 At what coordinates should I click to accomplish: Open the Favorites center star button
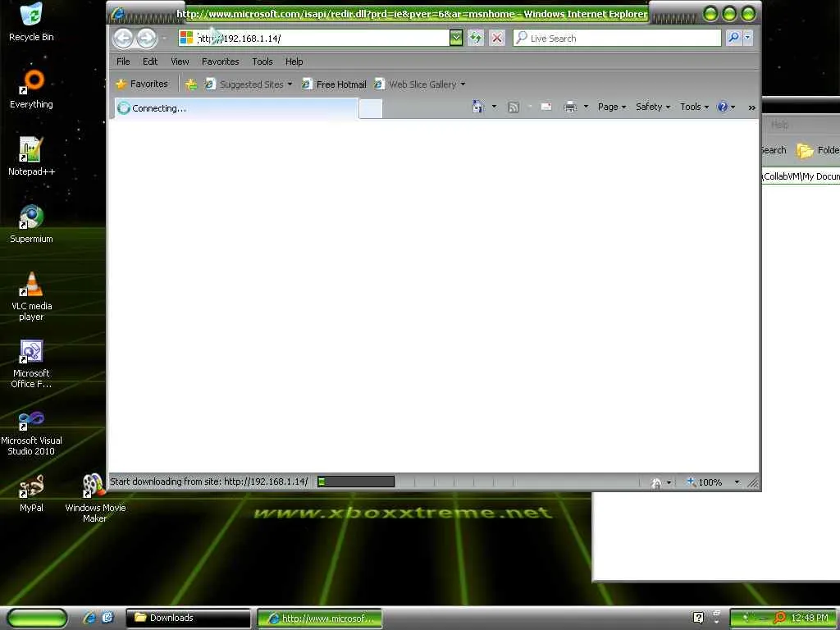(142, 84)
